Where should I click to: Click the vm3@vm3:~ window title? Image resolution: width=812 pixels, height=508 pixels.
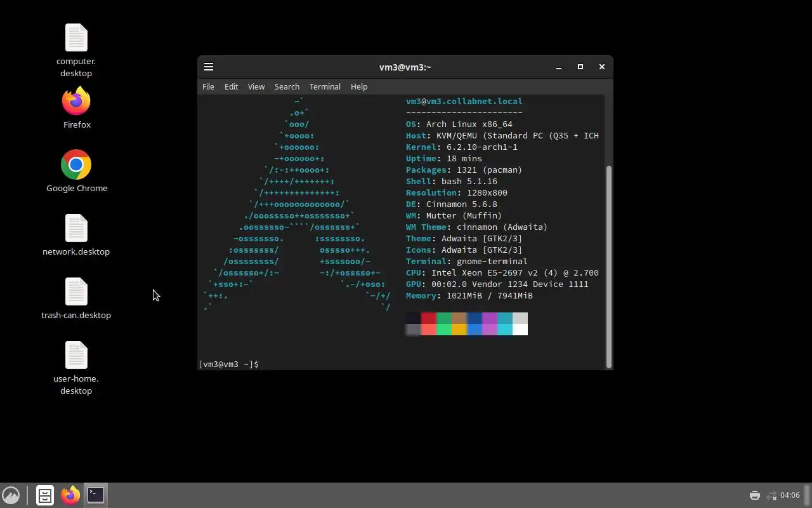coord(405,67)
